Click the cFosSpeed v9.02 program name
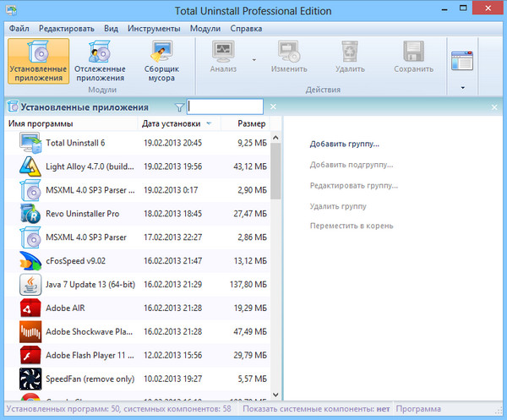Image resolution: width=507 pixels, height=420 pixels. (x=76, y=261)
